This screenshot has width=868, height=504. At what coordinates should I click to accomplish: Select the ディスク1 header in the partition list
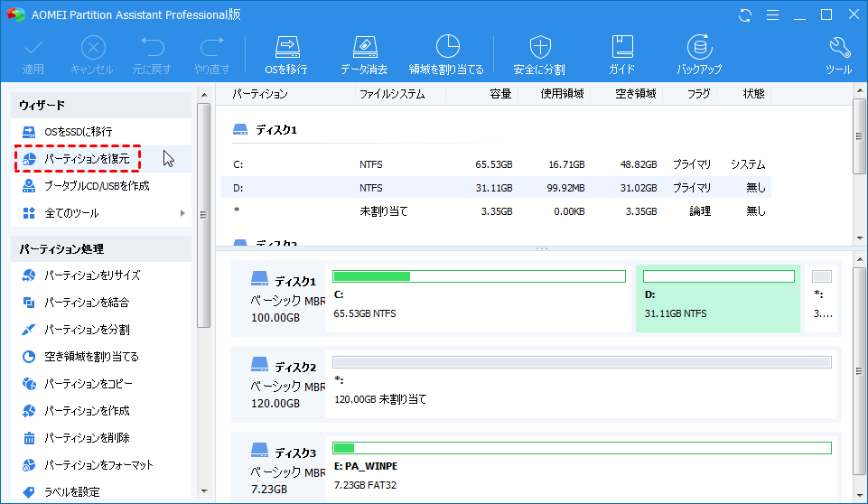(x=266, y=130)
